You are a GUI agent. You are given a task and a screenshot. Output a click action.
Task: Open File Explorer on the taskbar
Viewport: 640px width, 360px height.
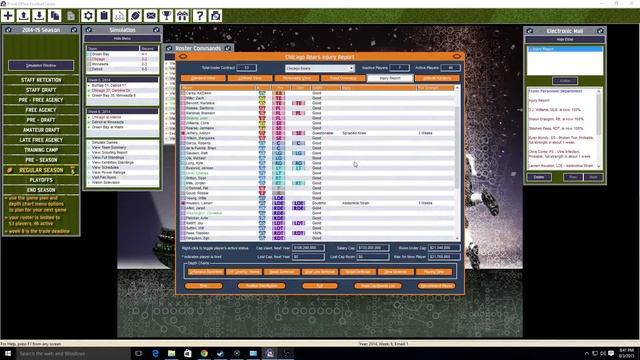click(171, 353)
